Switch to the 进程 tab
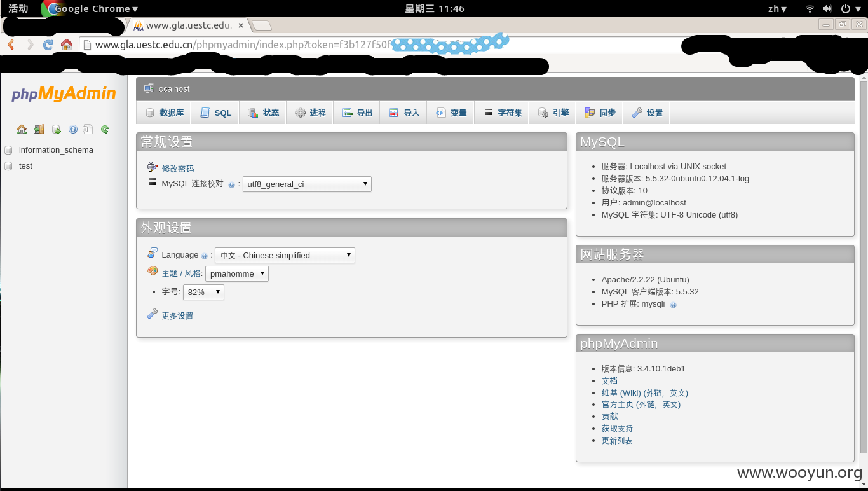This screenshot has height=491, width=868. pyautogui.click(x=310, y=113)
